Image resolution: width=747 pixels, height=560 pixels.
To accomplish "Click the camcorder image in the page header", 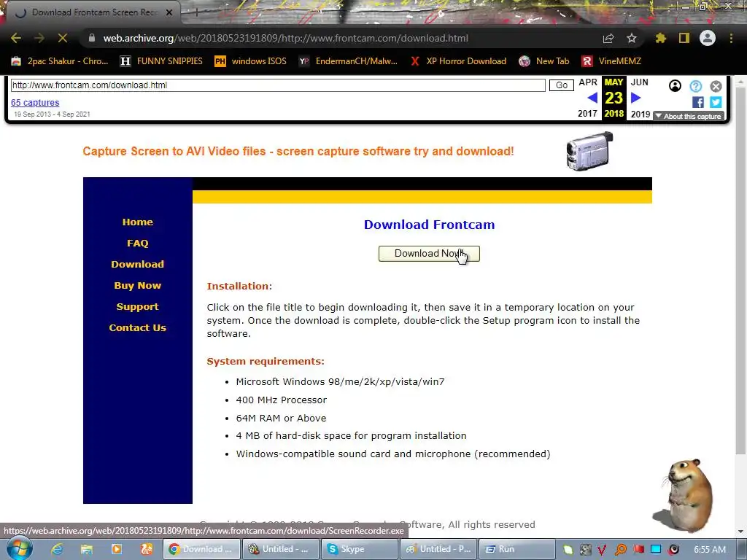I will [x=589, y=151].
